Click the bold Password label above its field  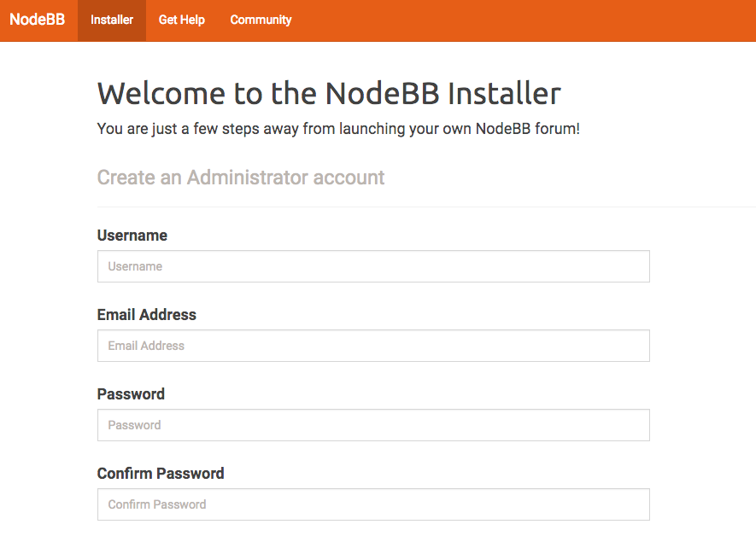click(x=131, y=394)
